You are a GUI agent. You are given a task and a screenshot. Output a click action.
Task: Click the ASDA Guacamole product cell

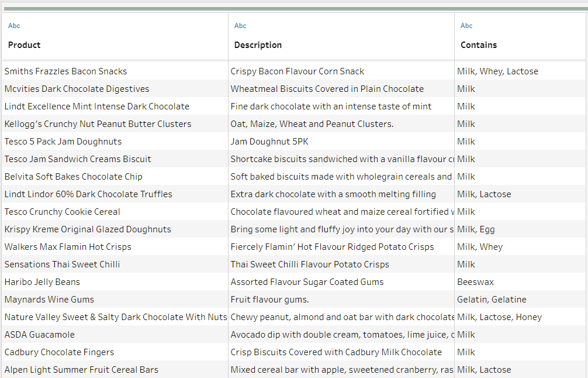pyautogui.click(x=39, y=335)
